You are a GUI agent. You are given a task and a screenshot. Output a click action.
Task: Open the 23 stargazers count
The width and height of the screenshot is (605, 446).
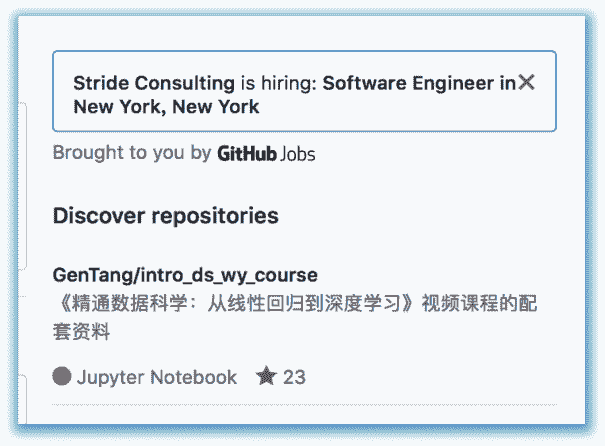tap(294, 377)
